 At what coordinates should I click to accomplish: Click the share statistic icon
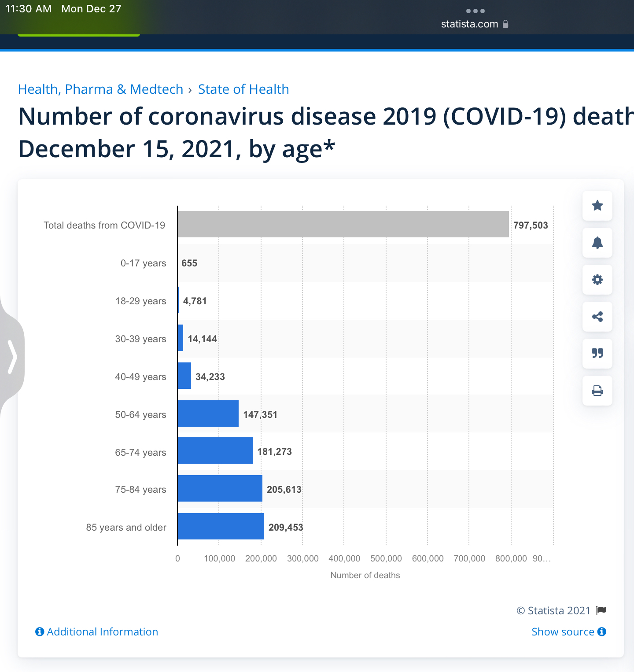click(597, 317)
